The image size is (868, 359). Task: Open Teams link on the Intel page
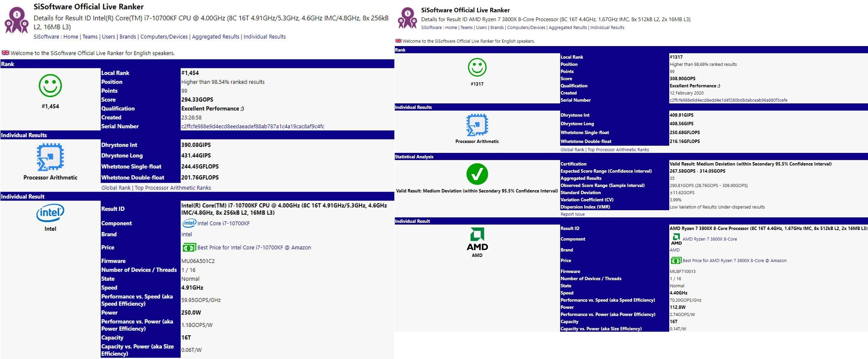90,37
